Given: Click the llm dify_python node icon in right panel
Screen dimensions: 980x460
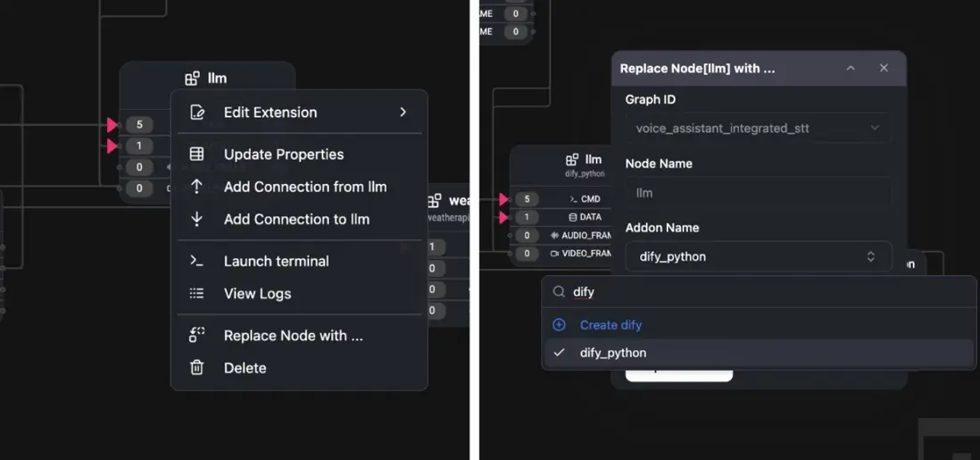Looking at the screenshot, I should (572, 160).
